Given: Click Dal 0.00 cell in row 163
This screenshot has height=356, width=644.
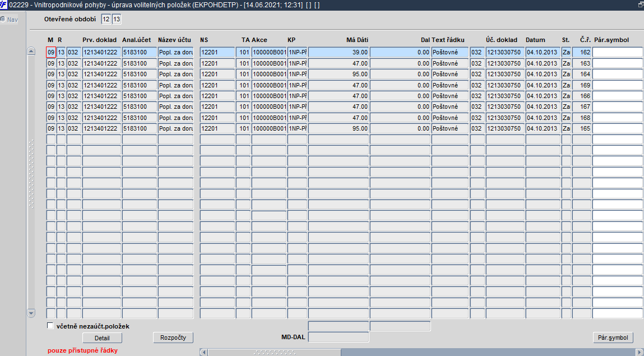Looking at the screenshot, I should tap(400, 63).
